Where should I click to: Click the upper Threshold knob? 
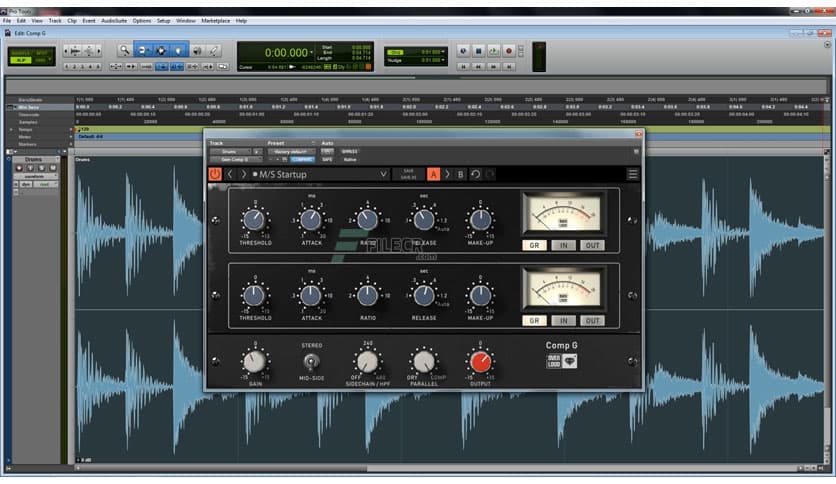(254, 220)
